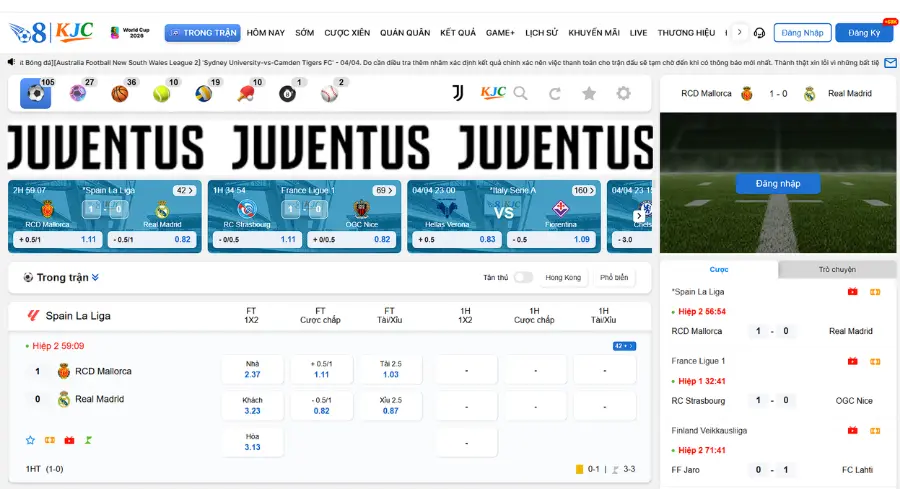Open customer support headset icon
This screenshot has height=500, width=900.
[759, 33]
